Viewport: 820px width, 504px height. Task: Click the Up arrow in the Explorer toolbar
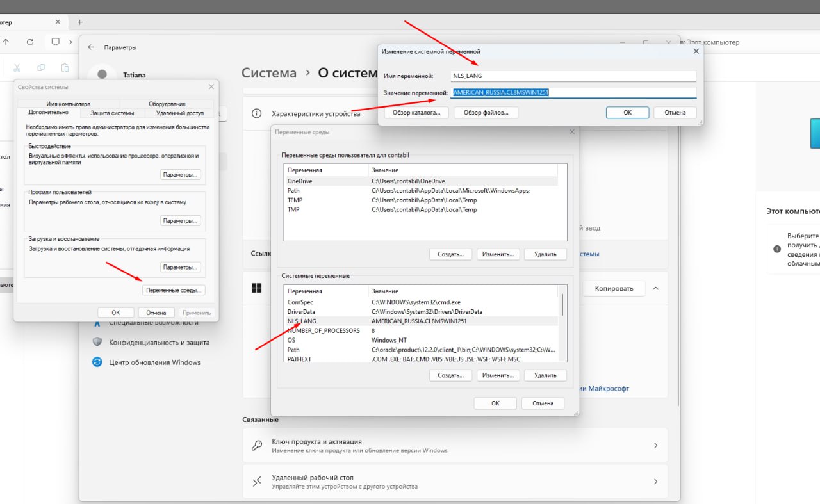click(x=6, y=42)
